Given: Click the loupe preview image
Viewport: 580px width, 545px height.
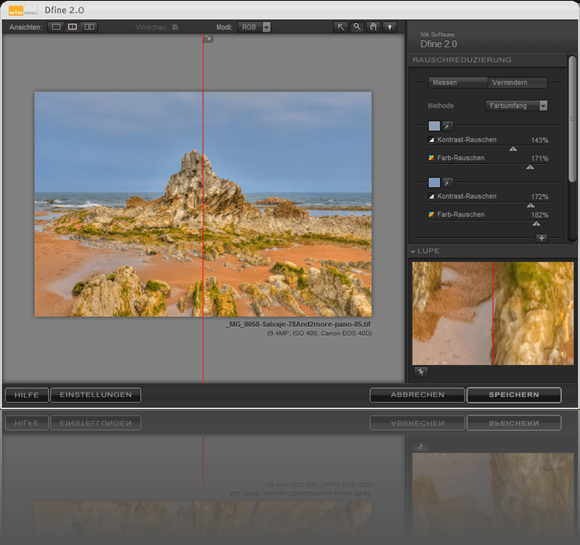Looking at the screenshot, I should (493, 313).
